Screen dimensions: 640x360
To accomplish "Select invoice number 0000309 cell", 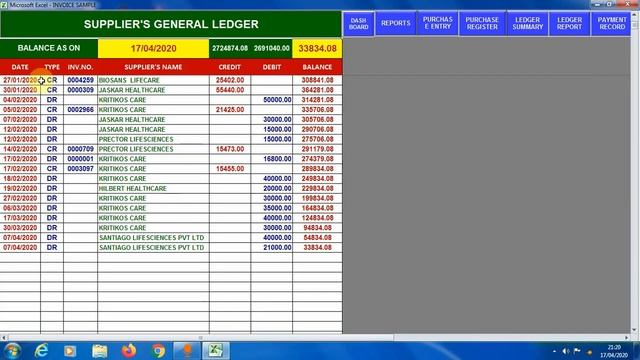I will click(x=80, y=90).
